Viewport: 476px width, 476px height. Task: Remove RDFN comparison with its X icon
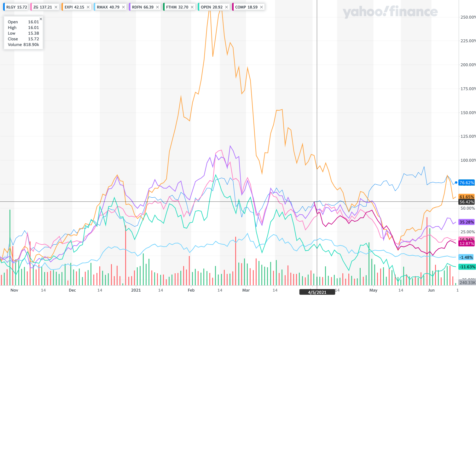tap(157, 7)
